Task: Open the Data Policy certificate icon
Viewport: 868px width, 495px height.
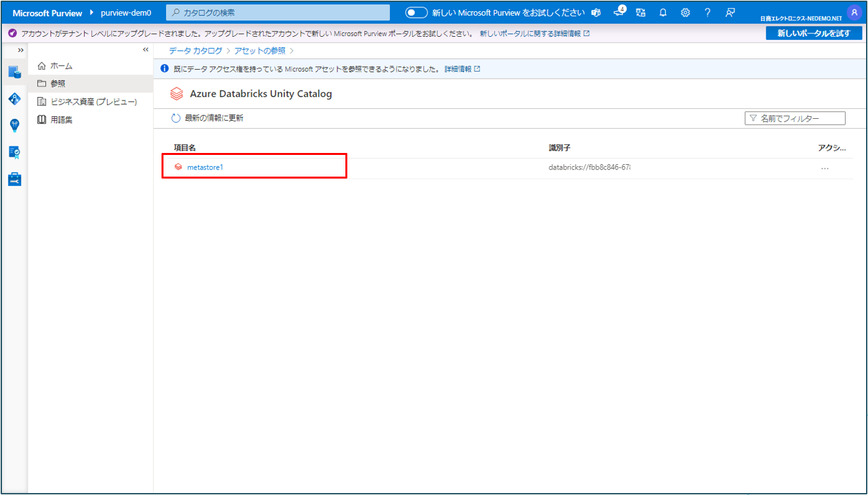Action: 14,152
